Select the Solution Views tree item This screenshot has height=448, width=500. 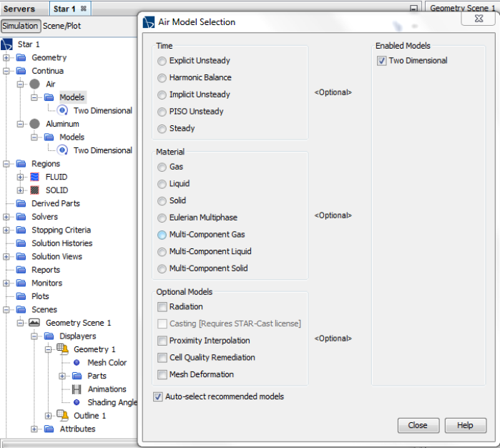point(57,256)
